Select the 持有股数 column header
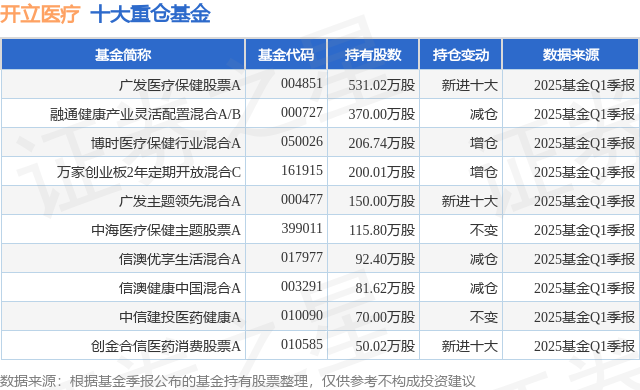 click(373, 54)
